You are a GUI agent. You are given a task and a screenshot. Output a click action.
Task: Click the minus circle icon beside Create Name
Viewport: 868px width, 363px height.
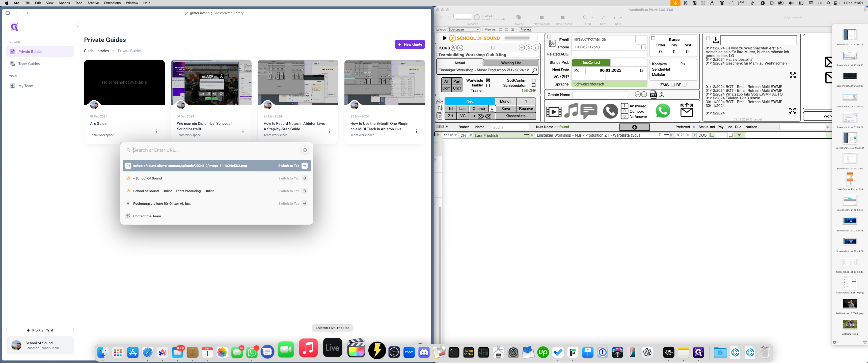[644, 94]
